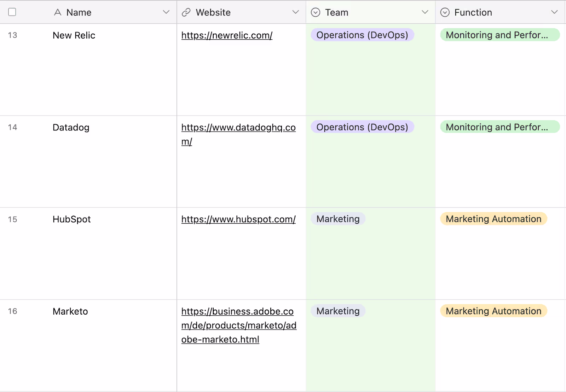Viewport: 566px width, 392px height.
Task: Open the Name column dropdown menu
Action: tap(166, 12)
